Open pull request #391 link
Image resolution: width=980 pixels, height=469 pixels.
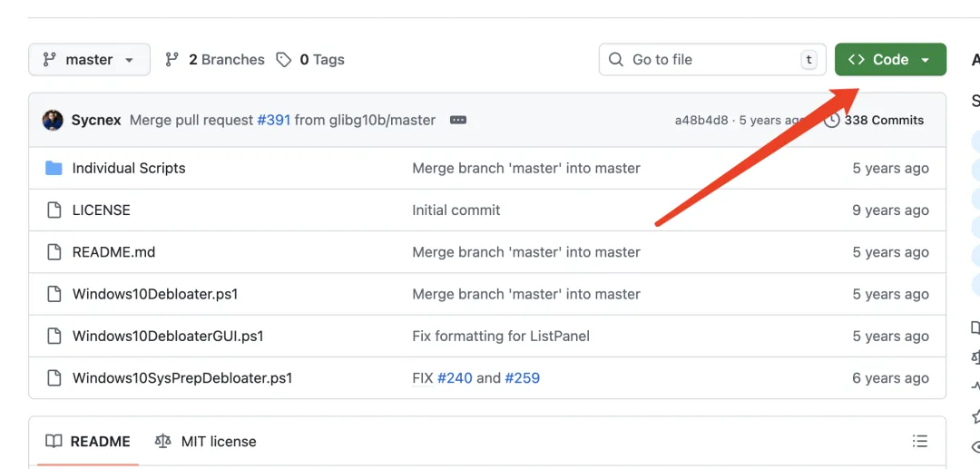tap(273, 120)
